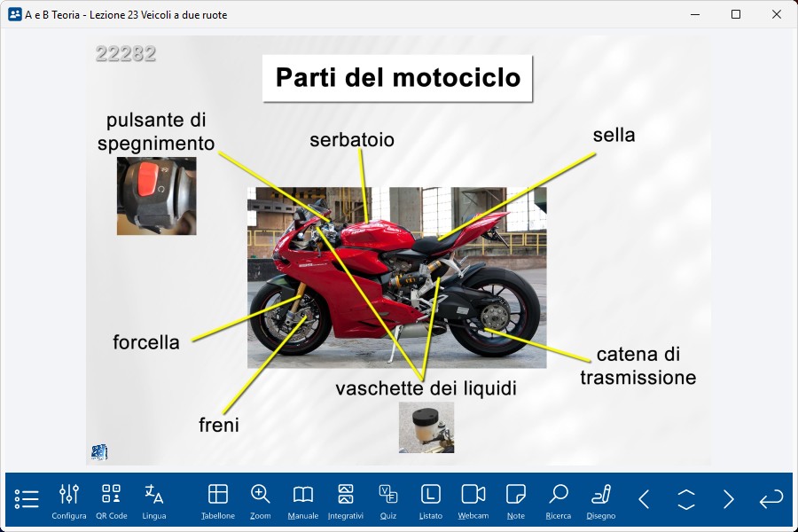Open the Listato view
The width and height of the screenshot is (798, 532).
(431, 499)
